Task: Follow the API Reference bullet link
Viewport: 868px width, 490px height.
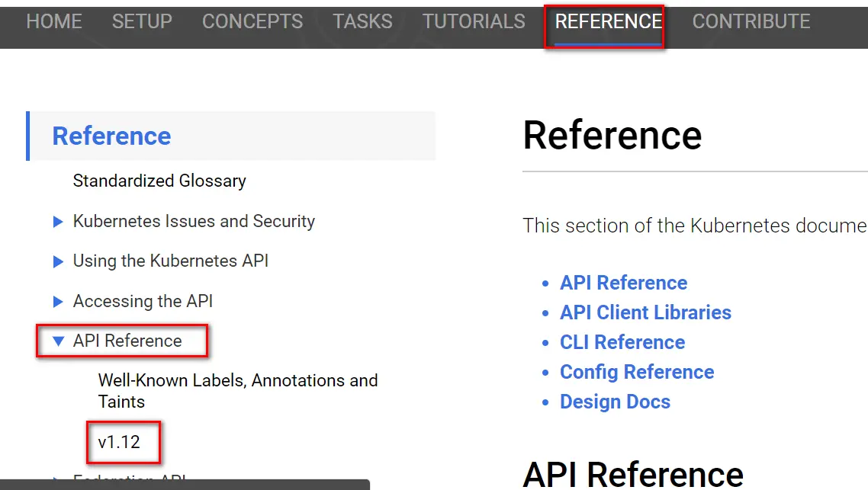Action: (623, 283)
